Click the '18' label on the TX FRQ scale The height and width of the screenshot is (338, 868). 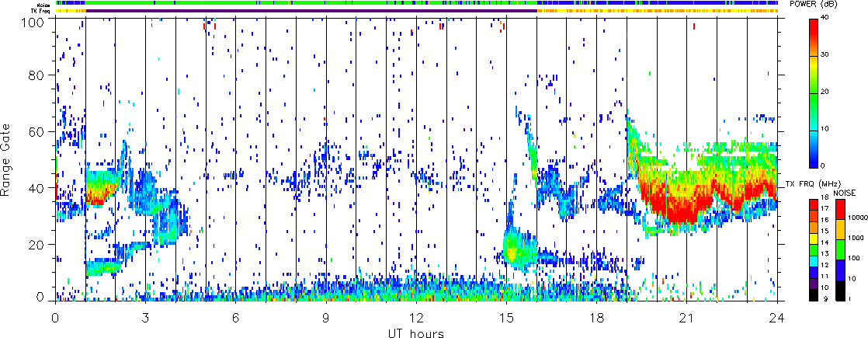point(825,197)
